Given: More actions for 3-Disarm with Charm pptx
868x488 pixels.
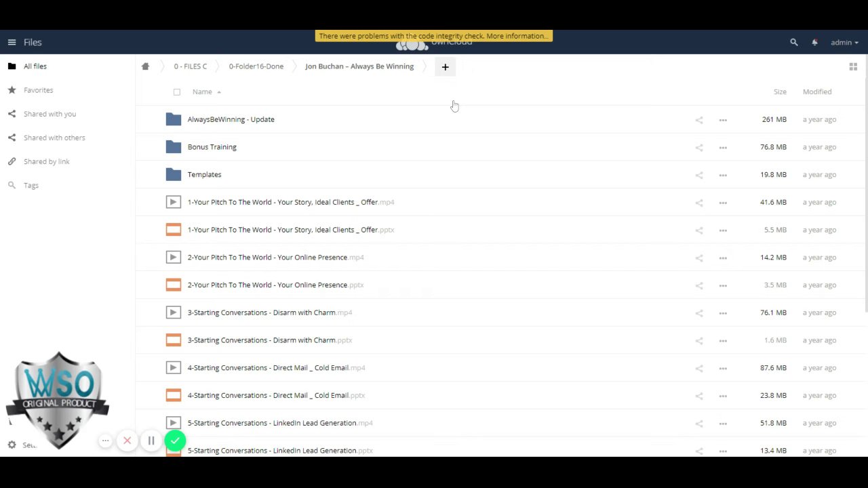Looking at the screenshot, I should point(723,340).
